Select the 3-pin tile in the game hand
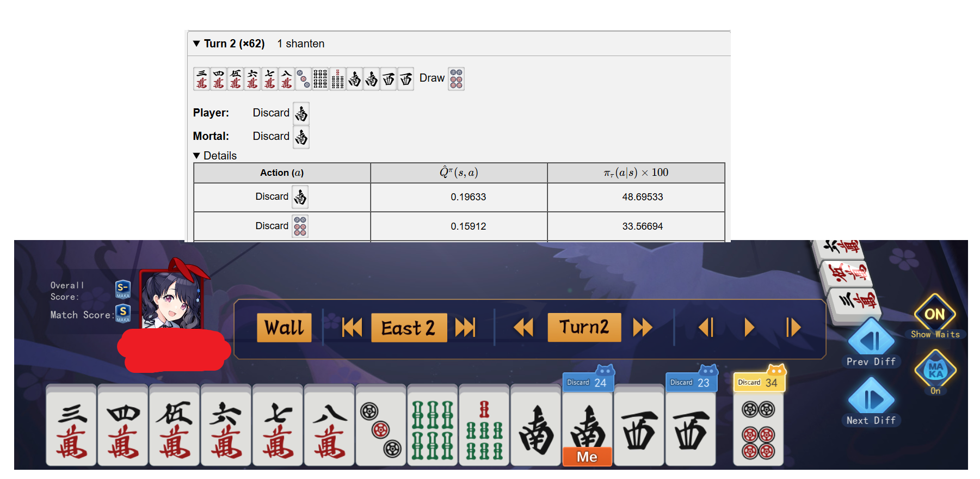The height and width of the screenshot is (479, 980). (x=381, y=426)
